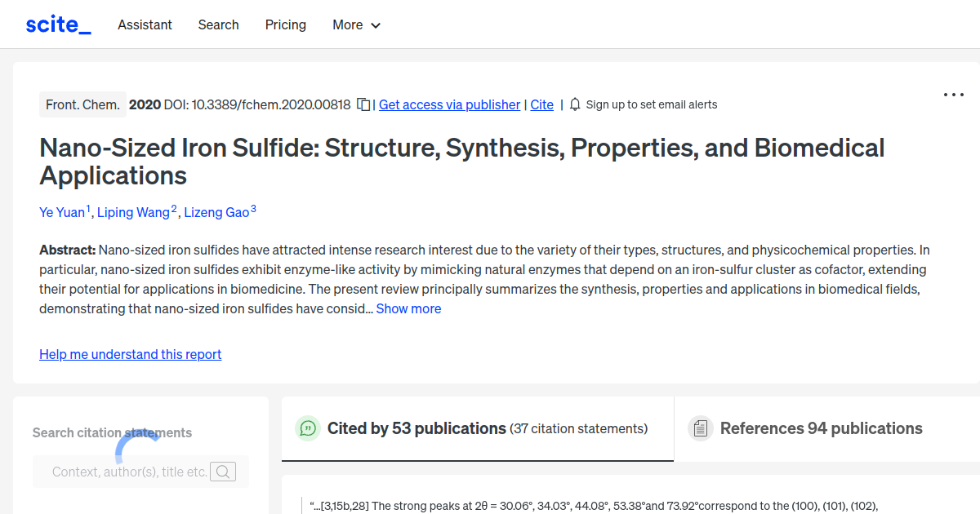Click the magnifying glass in citation search

point(223,472)
